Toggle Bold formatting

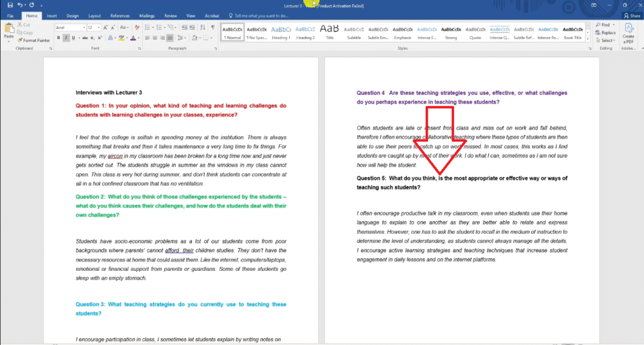coord(58,38)
